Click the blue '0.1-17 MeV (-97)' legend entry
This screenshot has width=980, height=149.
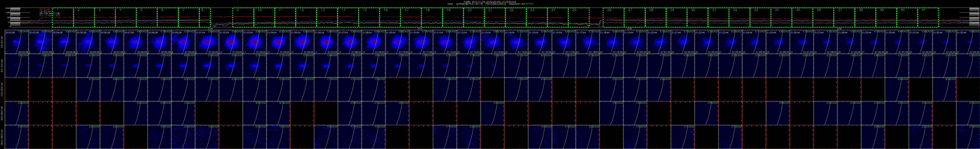pyautogui.click(x=49, y=16)
